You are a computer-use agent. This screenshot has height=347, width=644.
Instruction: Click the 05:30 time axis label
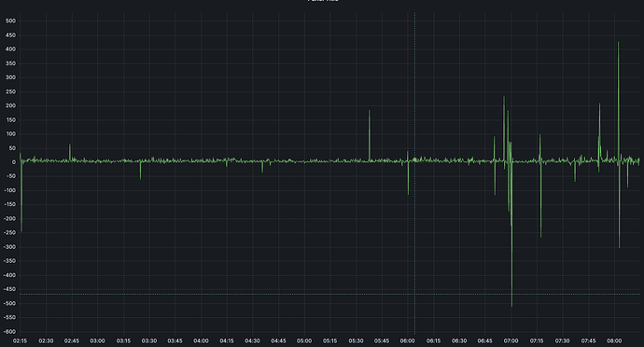[357, 340]
